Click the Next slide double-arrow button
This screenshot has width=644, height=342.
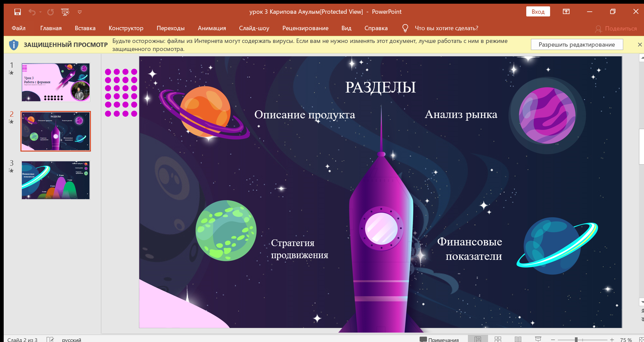click(642, 319)
